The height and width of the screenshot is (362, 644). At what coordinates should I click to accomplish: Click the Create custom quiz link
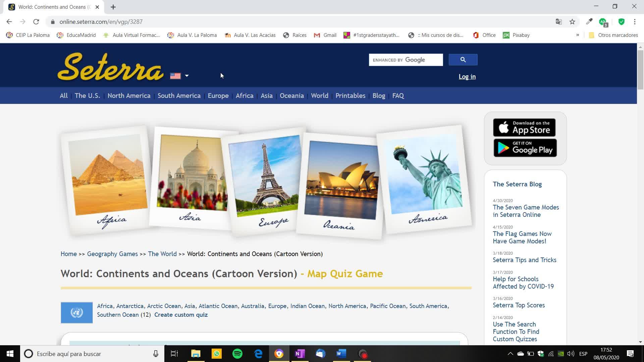coord(181,315)
